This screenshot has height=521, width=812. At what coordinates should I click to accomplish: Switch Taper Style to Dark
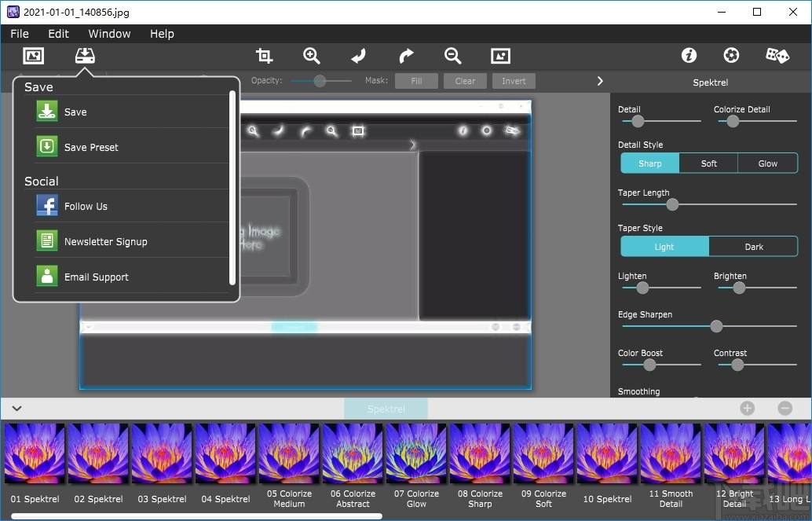click(x=753, y=247)
